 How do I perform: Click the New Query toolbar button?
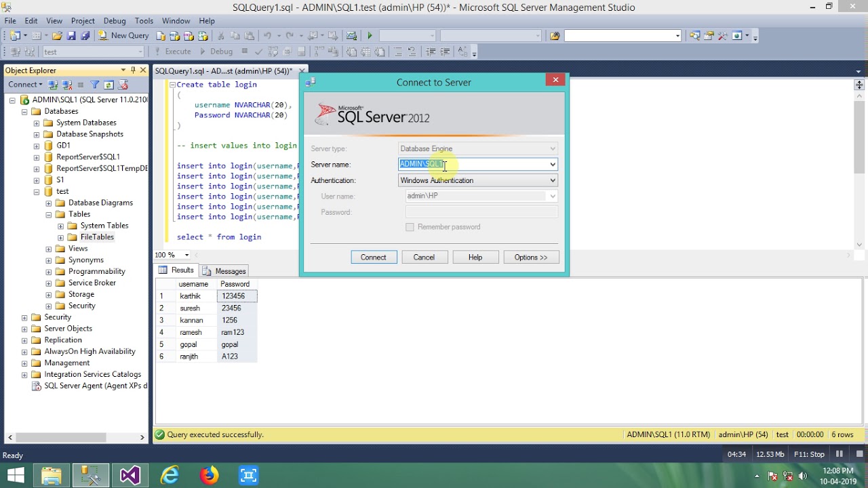[x=124, y=36]
